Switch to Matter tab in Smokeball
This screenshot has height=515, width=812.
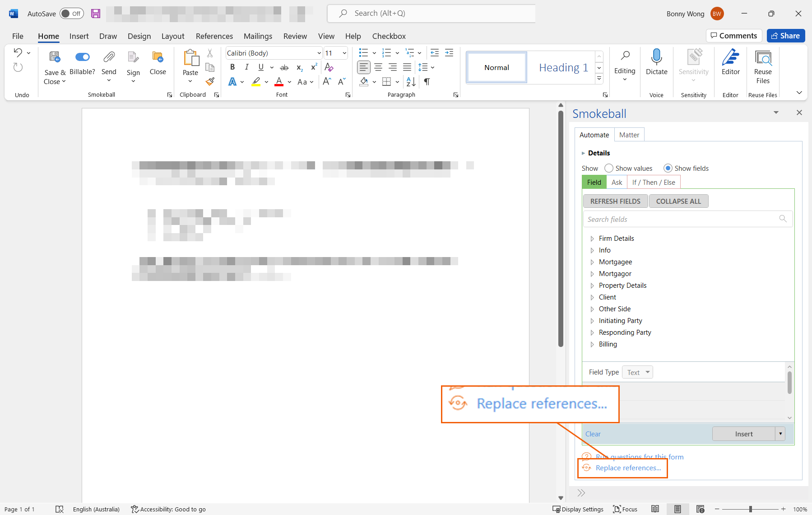[x=629, y=135]
